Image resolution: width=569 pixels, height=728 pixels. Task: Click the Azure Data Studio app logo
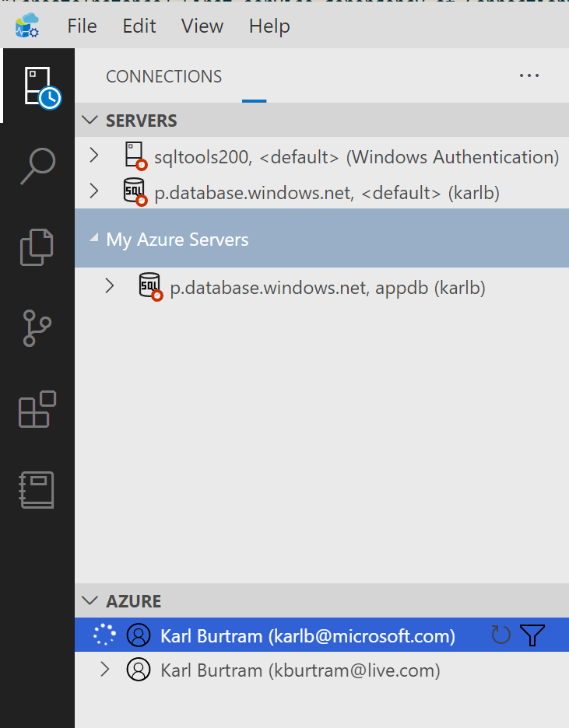click(x=27, y=26)
